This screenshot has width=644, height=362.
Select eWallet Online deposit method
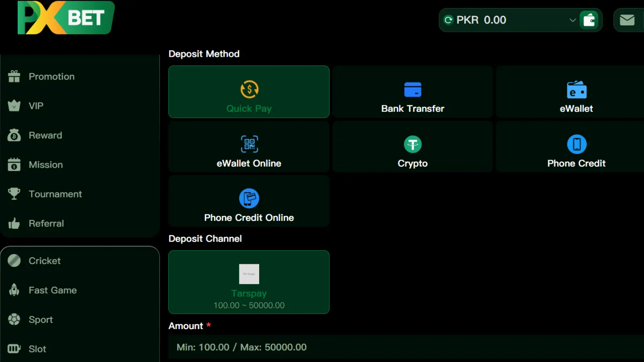(x=249, y=147)
